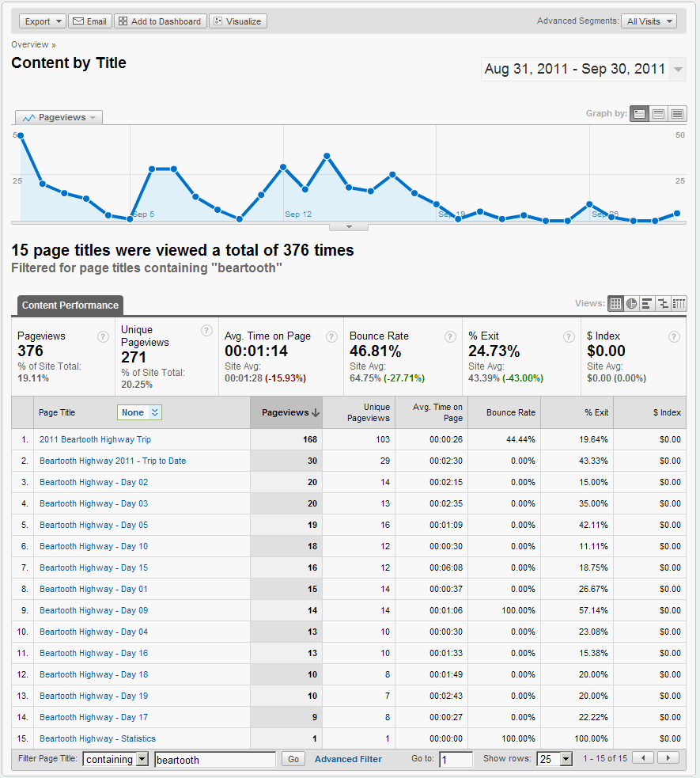The image size is (700, 778).
Task: Open Beartooth Highway - Day 17 link
Action: click(x=93, y=717)
